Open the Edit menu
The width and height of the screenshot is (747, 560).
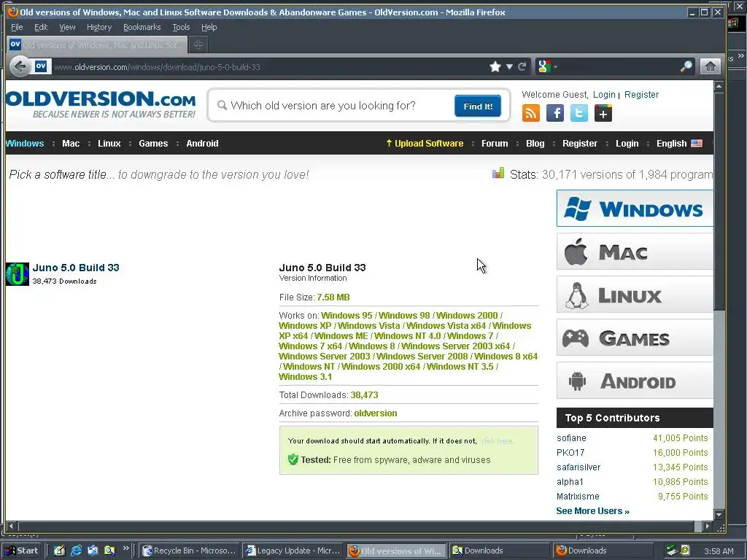[x=41, y=27]
